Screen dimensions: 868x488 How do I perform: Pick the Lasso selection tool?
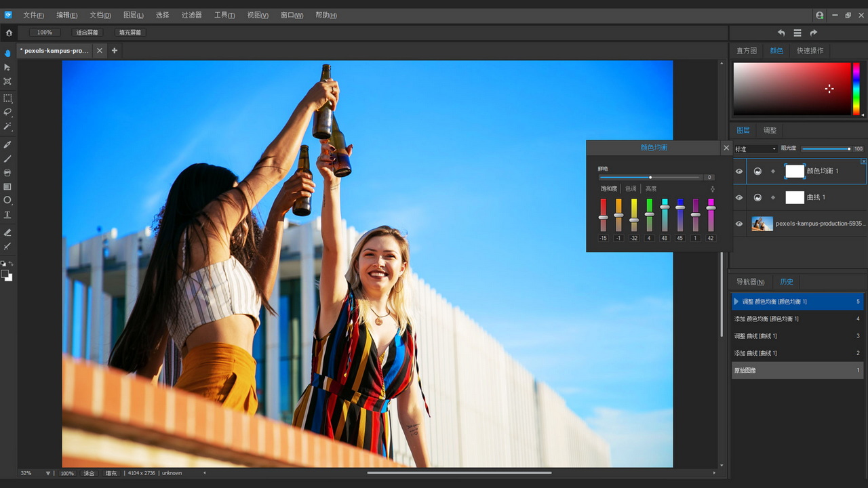click(x=7, y=112)
